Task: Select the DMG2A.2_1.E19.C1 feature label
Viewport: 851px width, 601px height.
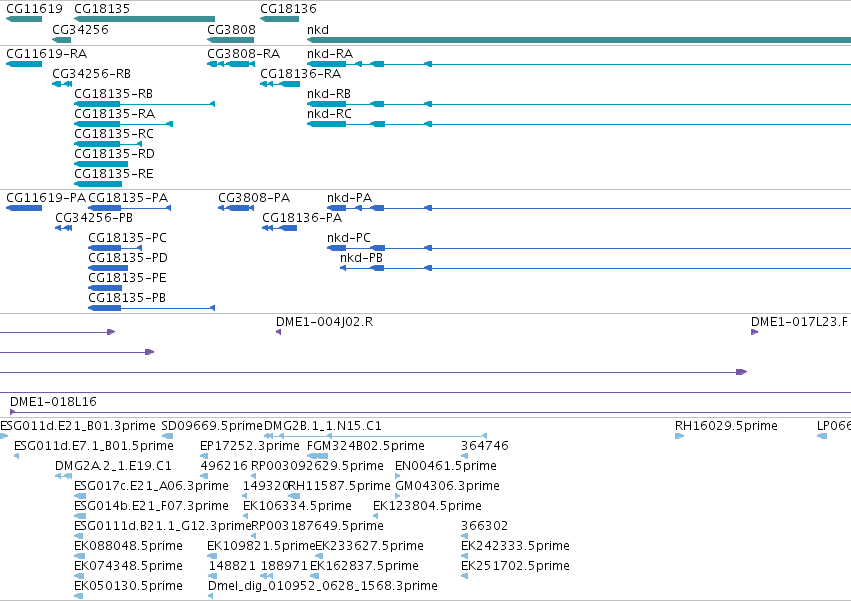Action: (x=113, y=466)
